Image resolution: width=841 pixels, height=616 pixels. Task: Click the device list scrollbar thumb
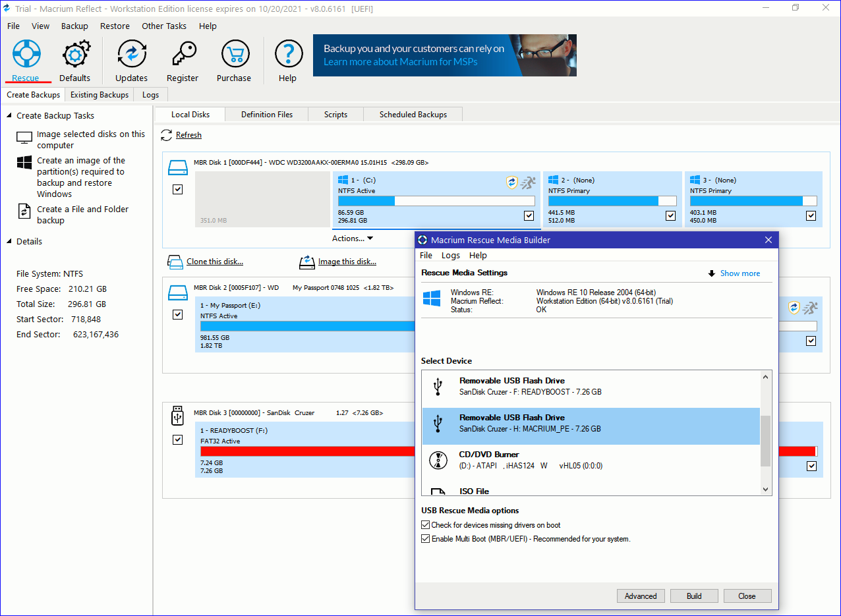point(766,441)
